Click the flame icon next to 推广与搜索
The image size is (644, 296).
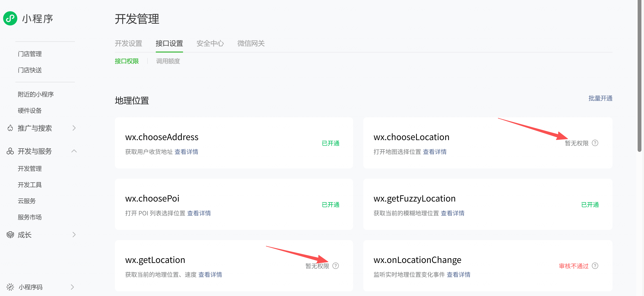pos(10,128)
